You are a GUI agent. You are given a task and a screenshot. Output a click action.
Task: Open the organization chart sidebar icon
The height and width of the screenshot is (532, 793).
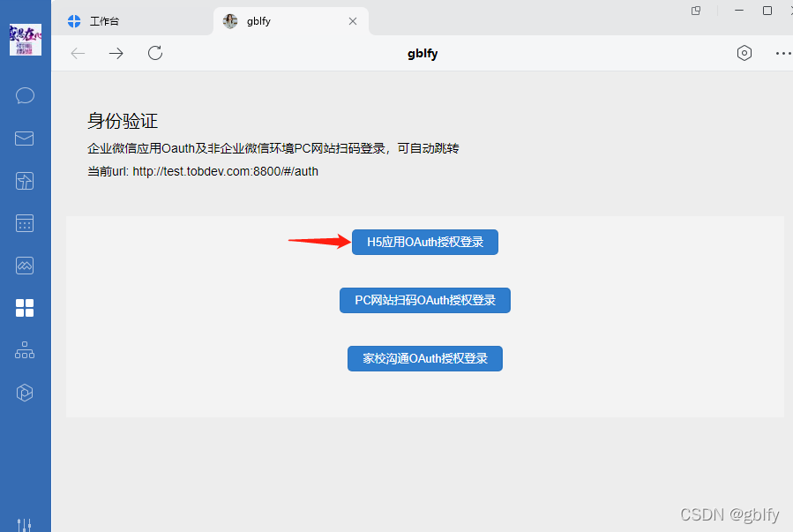[x=25, y=350]
